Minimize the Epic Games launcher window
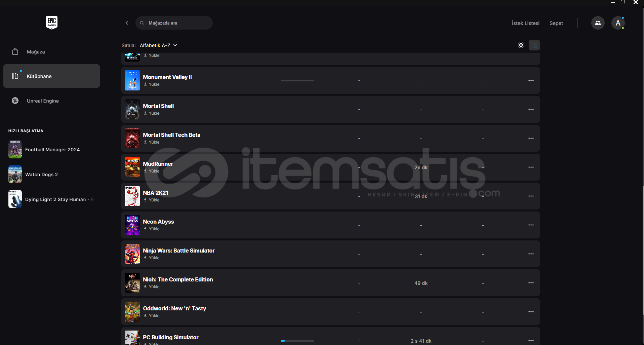Screen dimensions: 644x345 click(x=613, y=2)
